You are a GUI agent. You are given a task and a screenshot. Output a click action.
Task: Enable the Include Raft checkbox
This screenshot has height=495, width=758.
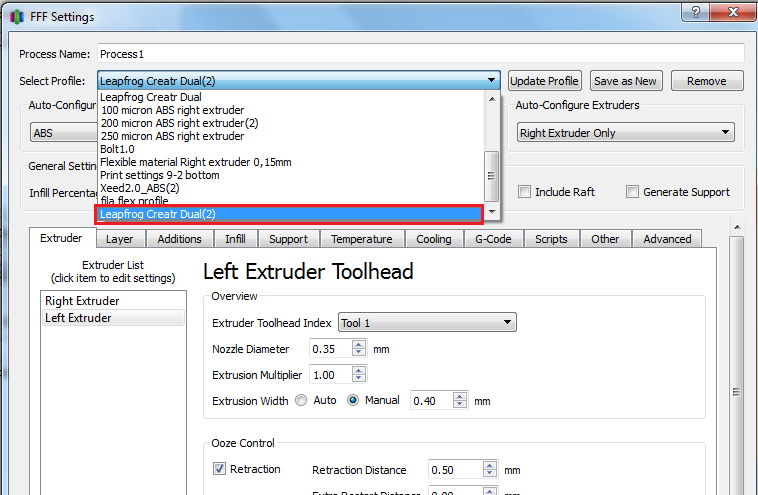tap(525, 192)
